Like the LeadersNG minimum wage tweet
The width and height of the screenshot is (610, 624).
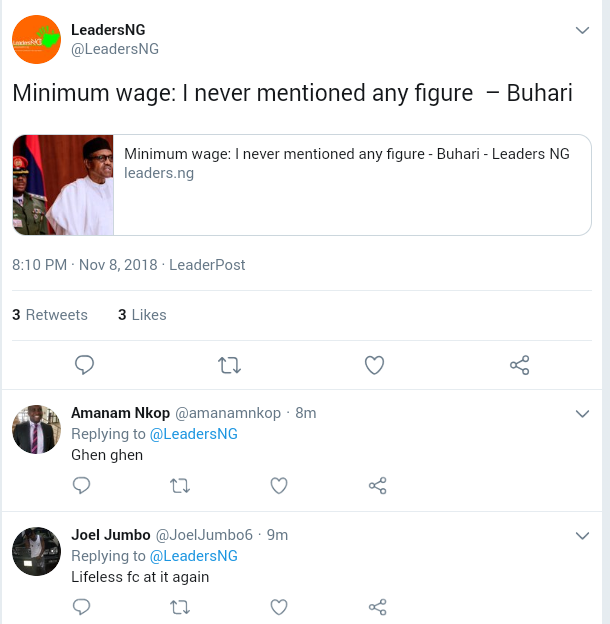(374, 366)
